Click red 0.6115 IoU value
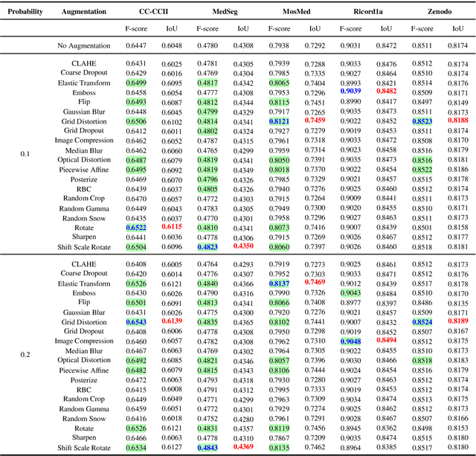476x456 pixels. tap(172, 226)
